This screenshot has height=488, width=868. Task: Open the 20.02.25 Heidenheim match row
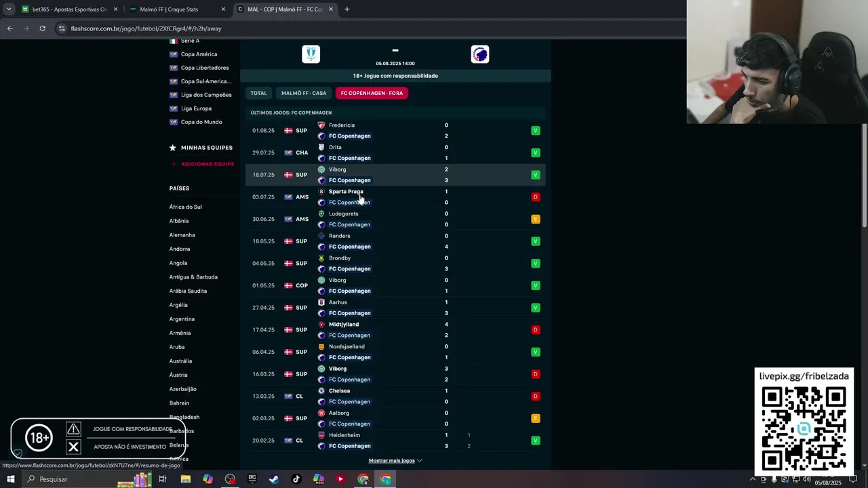tap(395, 441)
